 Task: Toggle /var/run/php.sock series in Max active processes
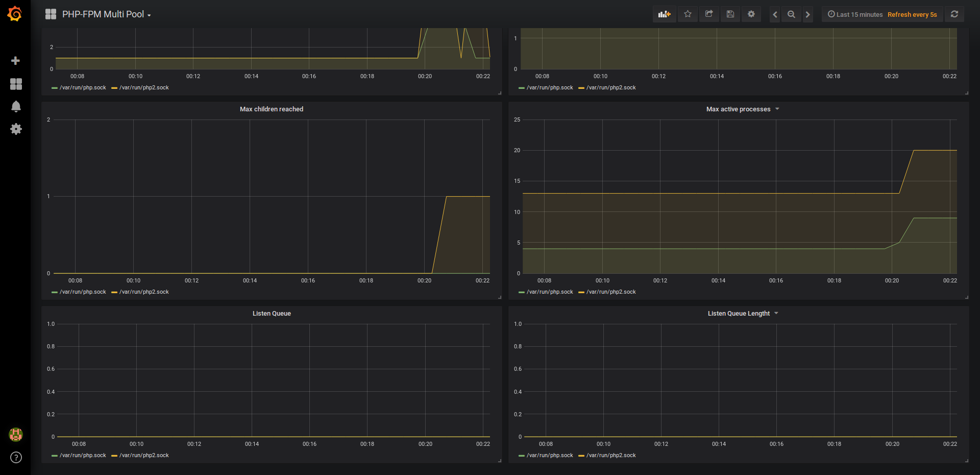click(550, 292)
